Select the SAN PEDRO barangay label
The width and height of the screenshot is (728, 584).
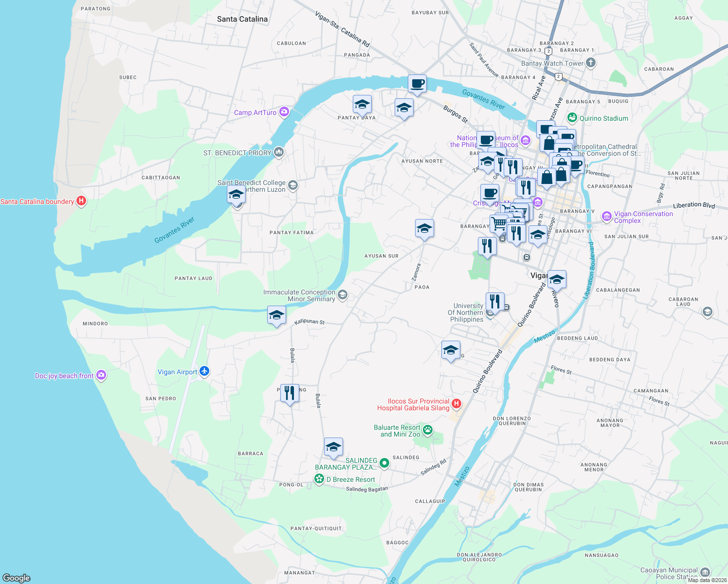161,399
